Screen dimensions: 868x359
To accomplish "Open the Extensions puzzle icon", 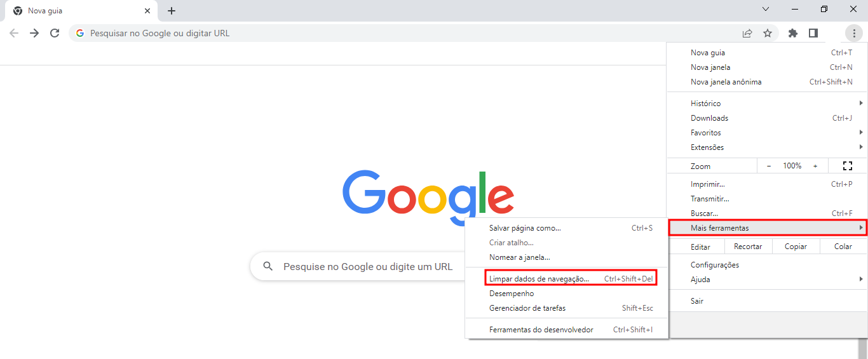I will [793, 33].
